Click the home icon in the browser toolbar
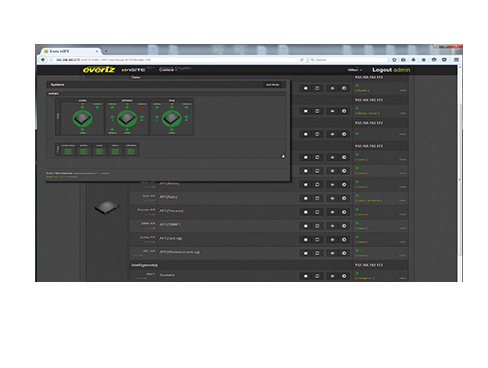488x368 pixels. (424, 60)
